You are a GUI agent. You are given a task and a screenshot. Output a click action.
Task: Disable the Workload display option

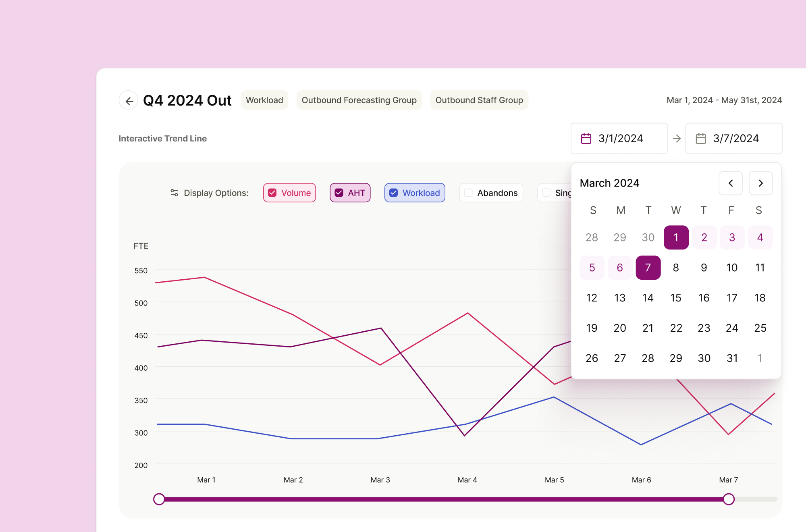click(394, 193)
